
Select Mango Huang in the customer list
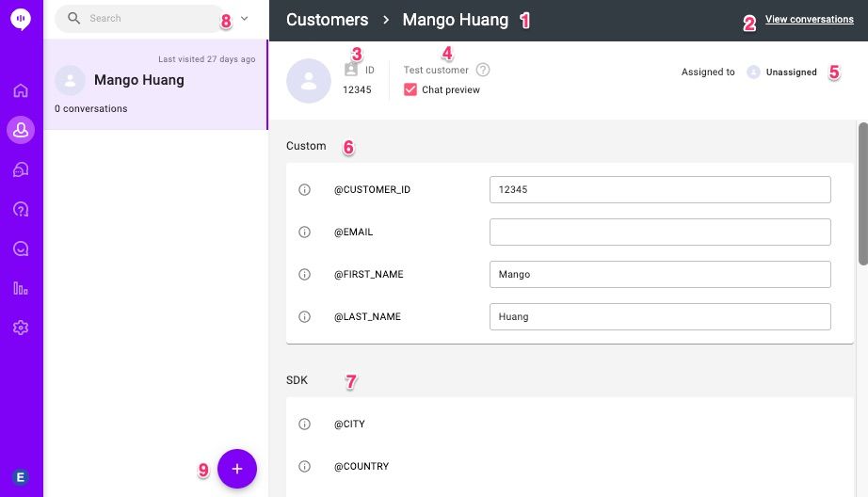pyautogui.click(x=155, y=85)
